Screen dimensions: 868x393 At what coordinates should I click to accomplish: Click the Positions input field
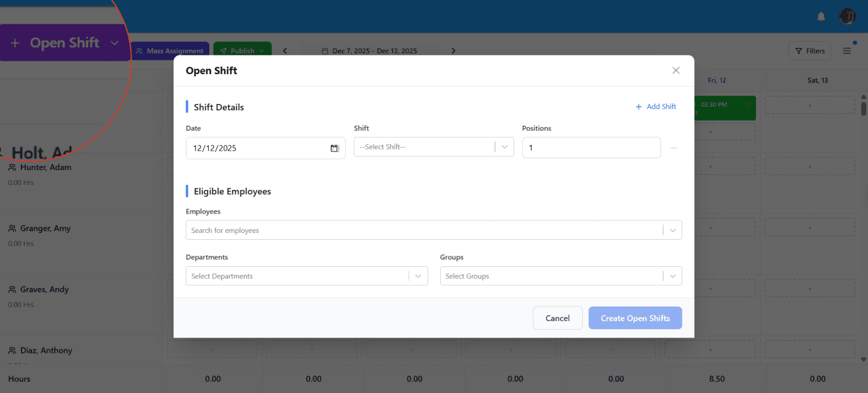(x=591, y=148)
